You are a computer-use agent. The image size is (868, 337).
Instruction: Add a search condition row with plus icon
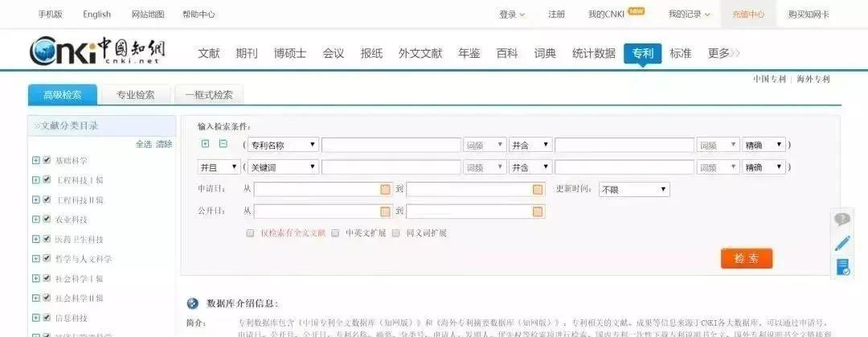coord(206,143)
